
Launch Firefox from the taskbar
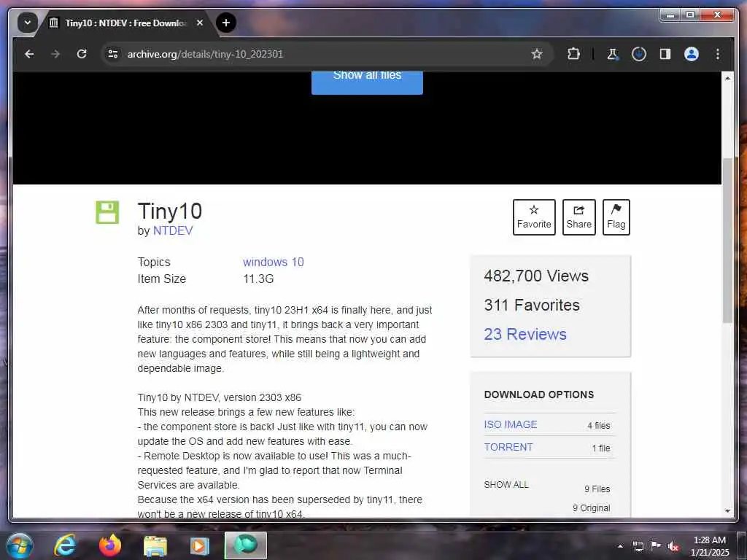pyautogui.click(x=110, y=545)
